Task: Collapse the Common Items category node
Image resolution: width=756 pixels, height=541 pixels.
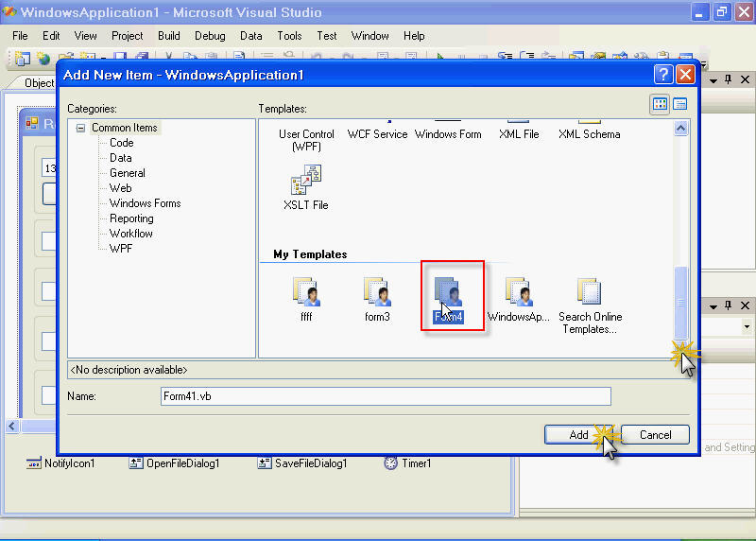Action: point(81,128)
